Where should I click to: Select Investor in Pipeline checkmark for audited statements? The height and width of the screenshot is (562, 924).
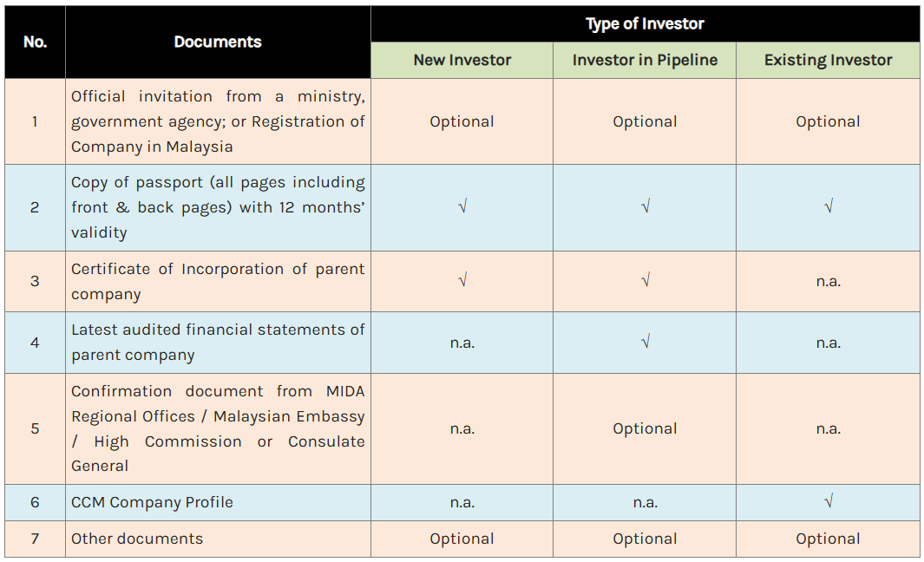(x=645, y=343)
